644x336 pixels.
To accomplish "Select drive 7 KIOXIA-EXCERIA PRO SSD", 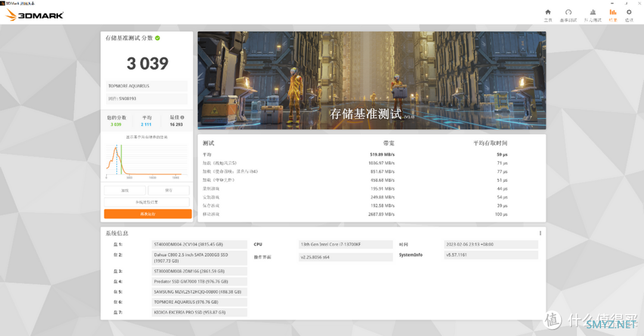I will click(199, 312).
